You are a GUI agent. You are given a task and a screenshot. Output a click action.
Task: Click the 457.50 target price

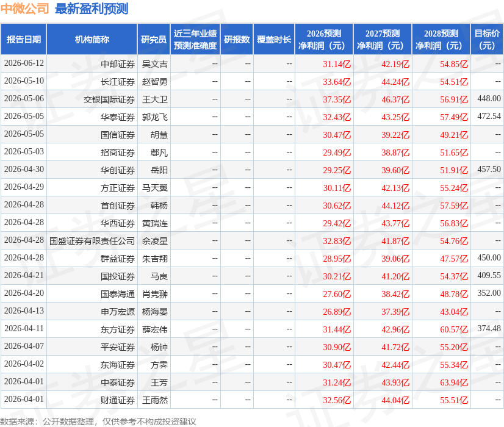[489, 170]
